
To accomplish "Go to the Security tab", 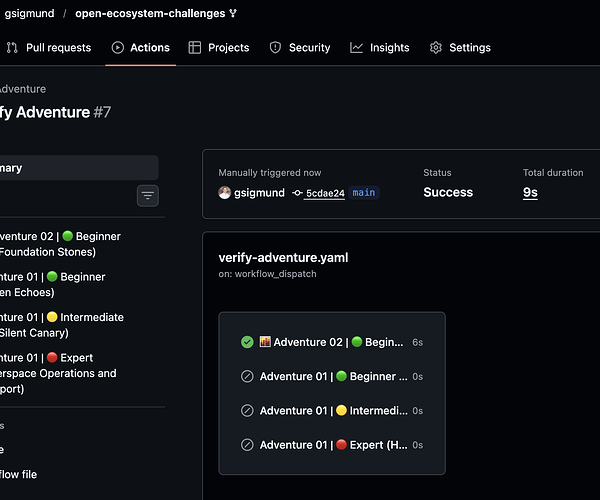I will coord(300,47).
